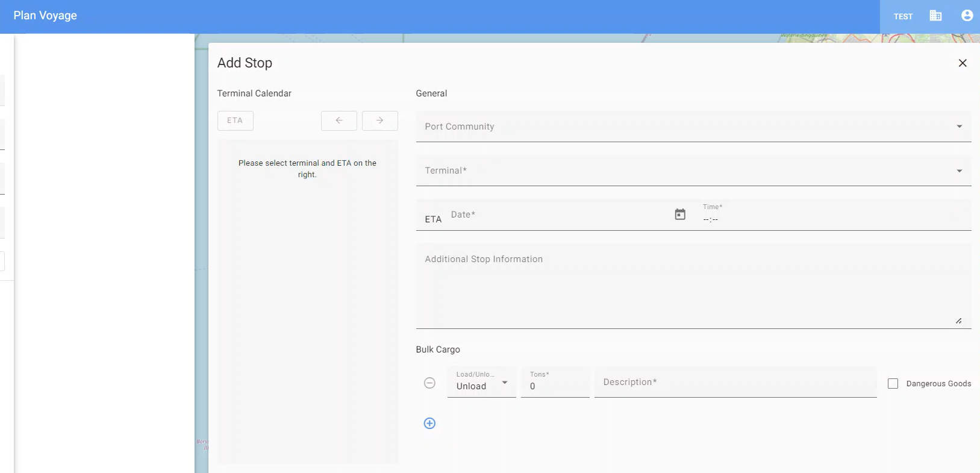Open the Terminal dropdown list
This screenshot has width=980, height=473.
pyautogui.click(x=693, y=171)
